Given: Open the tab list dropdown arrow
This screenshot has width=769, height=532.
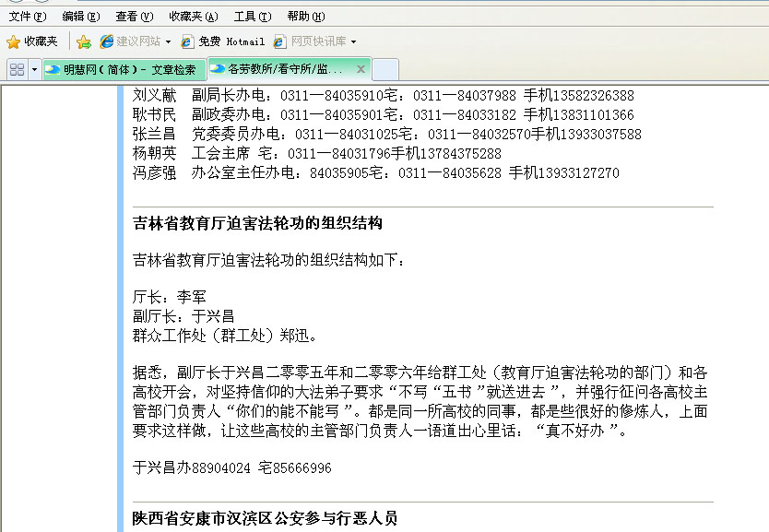Looking at the screenshot, I should [x=35, y=70].
